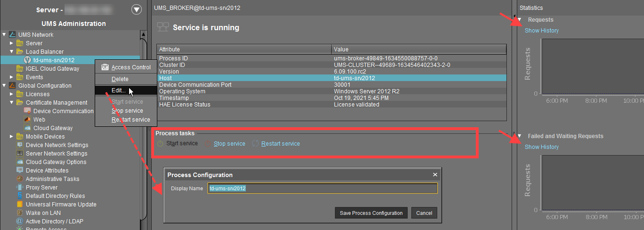Collapse the Load Balancer tree node
This screenshot has height=230, width=644.
click(12, 52)
